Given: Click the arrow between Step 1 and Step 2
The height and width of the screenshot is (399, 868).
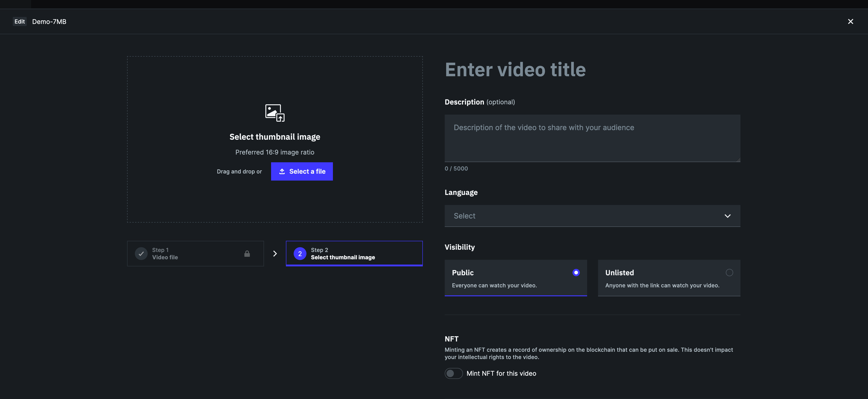Looking at the screenshot, I should (x=275, y=253).
